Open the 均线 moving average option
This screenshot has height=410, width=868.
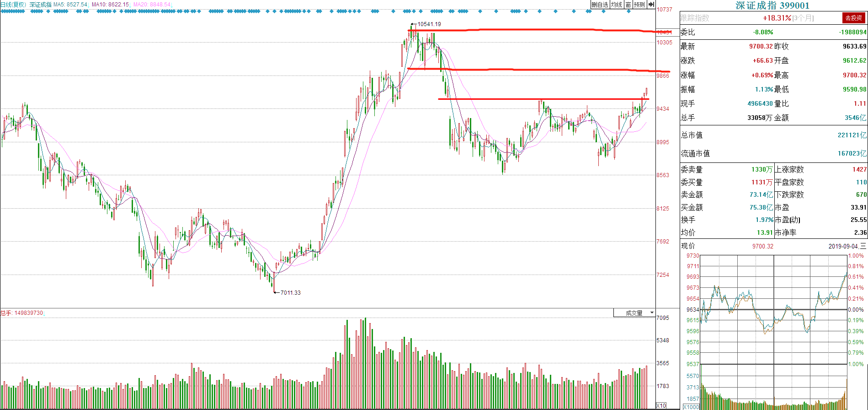pos(617,5)
